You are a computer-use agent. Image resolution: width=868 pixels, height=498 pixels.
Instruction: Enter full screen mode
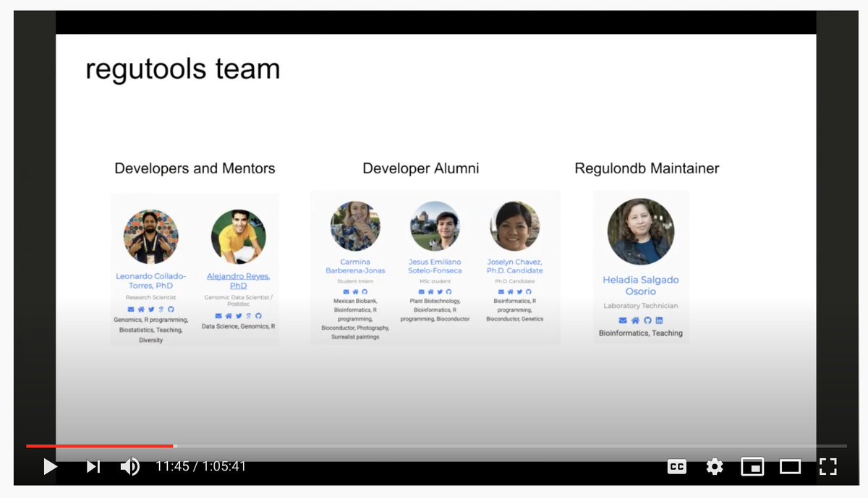[x=828, y=467]
